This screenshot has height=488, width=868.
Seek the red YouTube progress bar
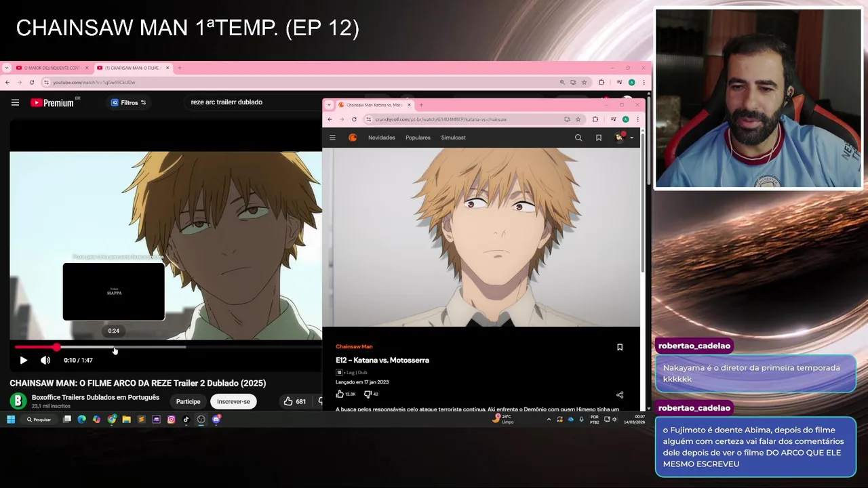point(168,347)
